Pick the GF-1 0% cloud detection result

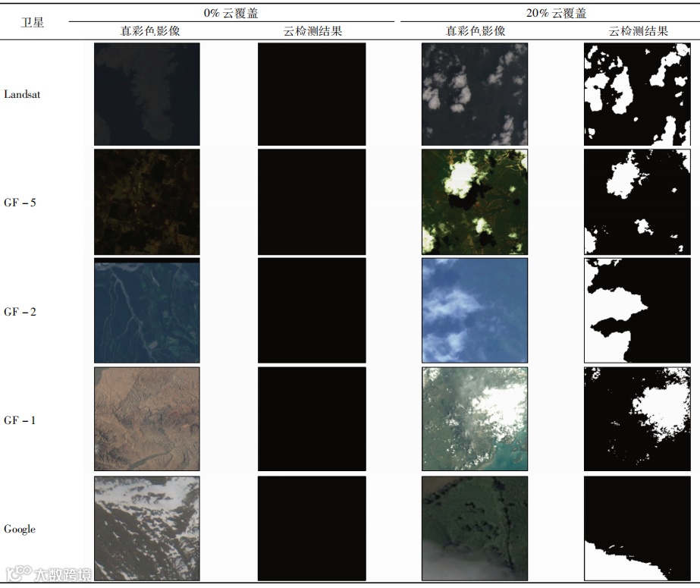tap(312, 419)
